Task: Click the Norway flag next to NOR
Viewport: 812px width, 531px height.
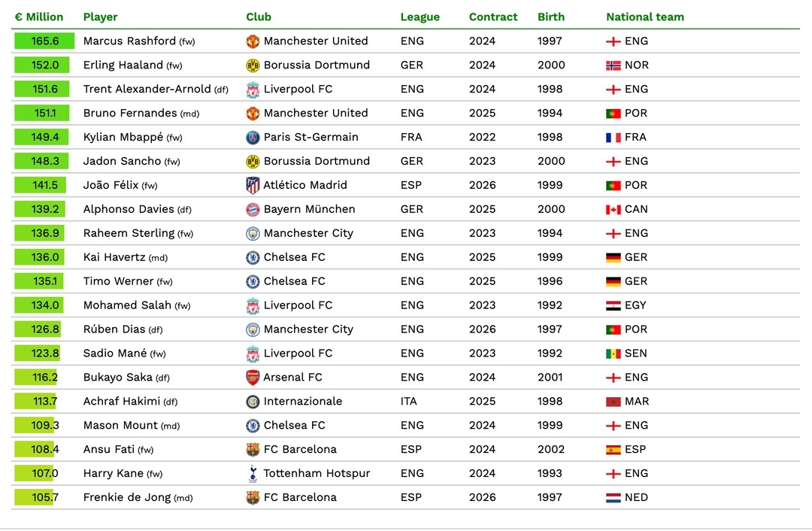Action: (x=614, y=65)
